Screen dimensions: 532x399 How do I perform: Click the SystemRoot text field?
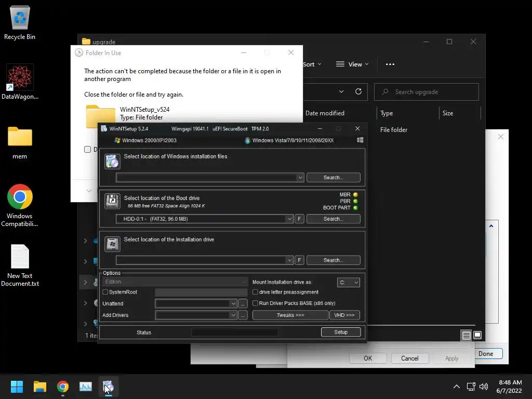pyautogui.click(x=201, y=292)
